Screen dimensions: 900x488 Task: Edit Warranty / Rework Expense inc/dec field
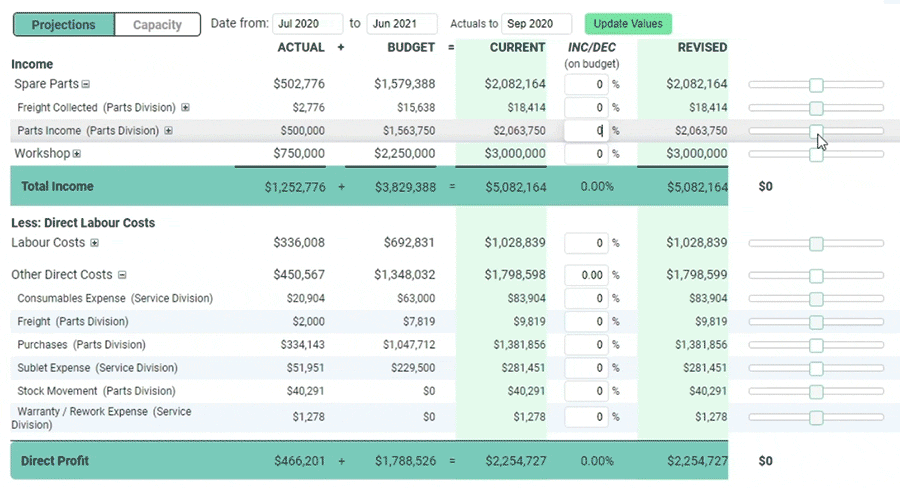pyautogui.click(x=585, y=417)
